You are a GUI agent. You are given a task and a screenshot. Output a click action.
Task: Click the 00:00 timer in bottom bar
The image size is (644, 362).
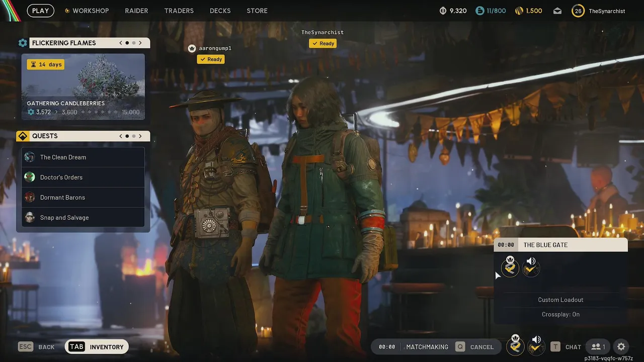[x=387, y=347]
